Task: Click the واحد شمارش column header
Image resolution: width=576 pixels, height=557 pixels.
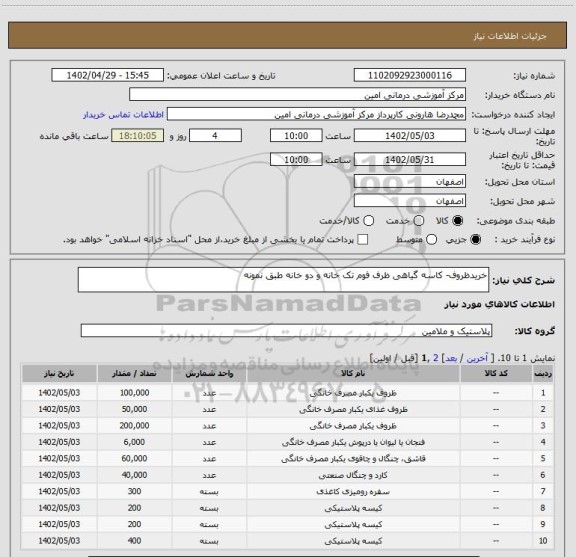Action: (x=209, y=373)
